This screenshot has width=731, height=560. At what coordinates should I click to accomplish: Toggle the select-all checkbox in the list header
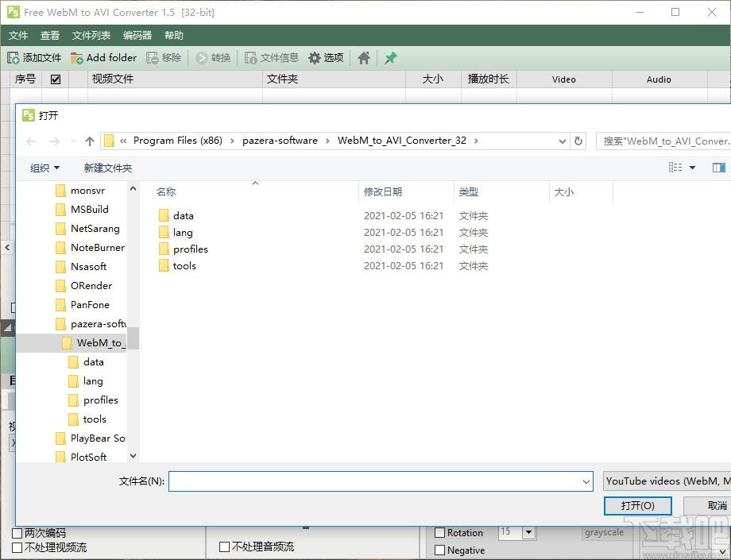pos(56,79)
